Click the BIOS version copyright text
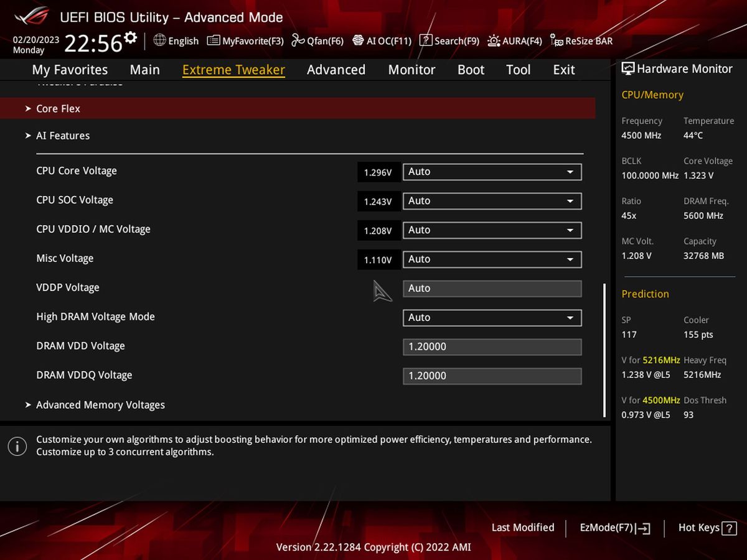Image resolution: width=747 pixels, height=560 pixels. pyautogui.click(x=374, y=548)
